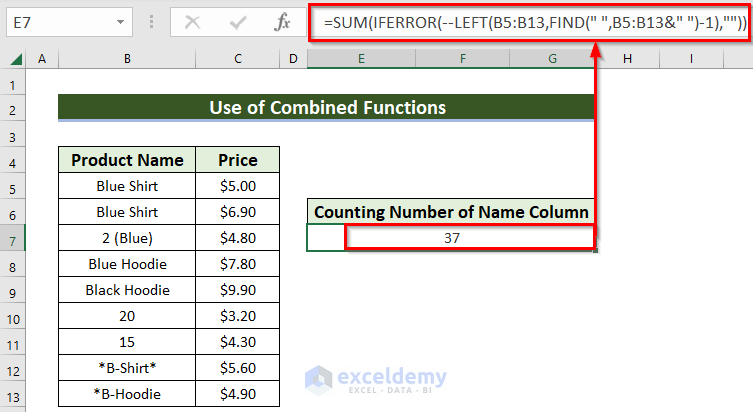Click the formula bar resize dots handle
753x412 pixels.
click(x=151, y=22)
